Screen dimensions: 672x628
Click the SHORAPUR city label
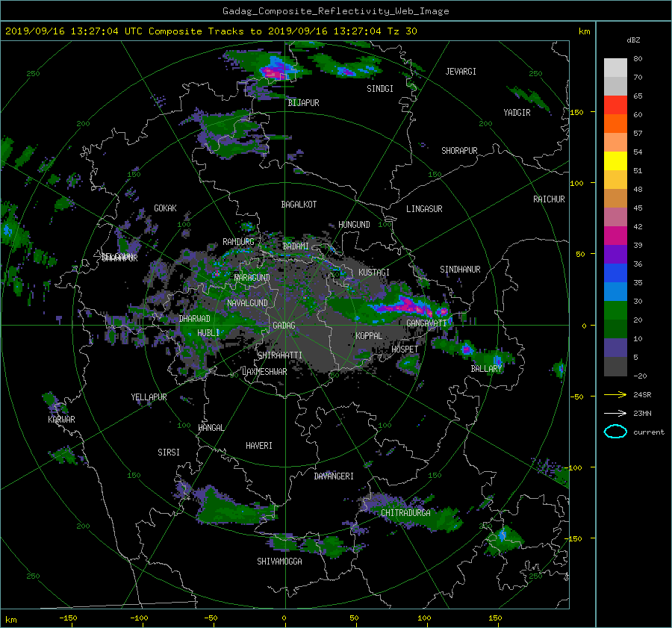[459, 151]
